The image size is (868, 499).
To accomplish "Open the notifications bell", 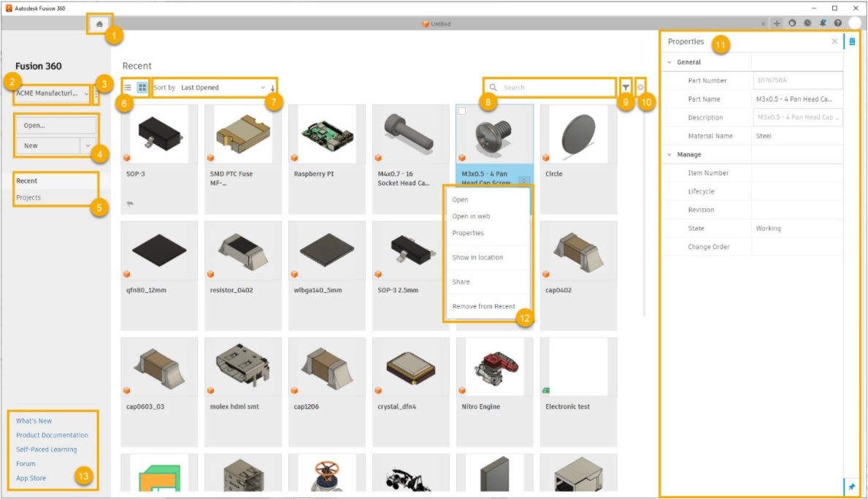I will click(x=823, y=23).
